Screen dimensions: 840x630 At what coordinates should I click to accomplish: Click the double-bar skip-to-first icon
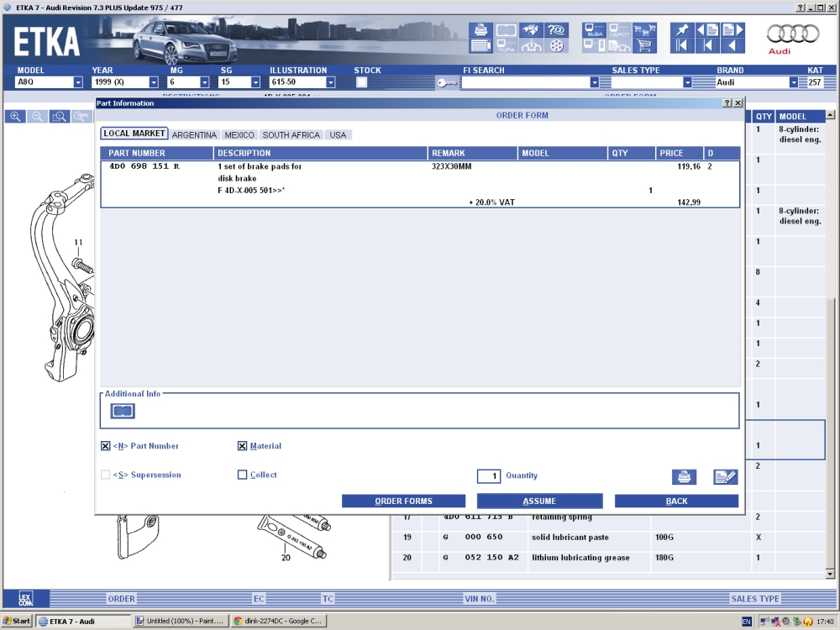pos(682,45)
